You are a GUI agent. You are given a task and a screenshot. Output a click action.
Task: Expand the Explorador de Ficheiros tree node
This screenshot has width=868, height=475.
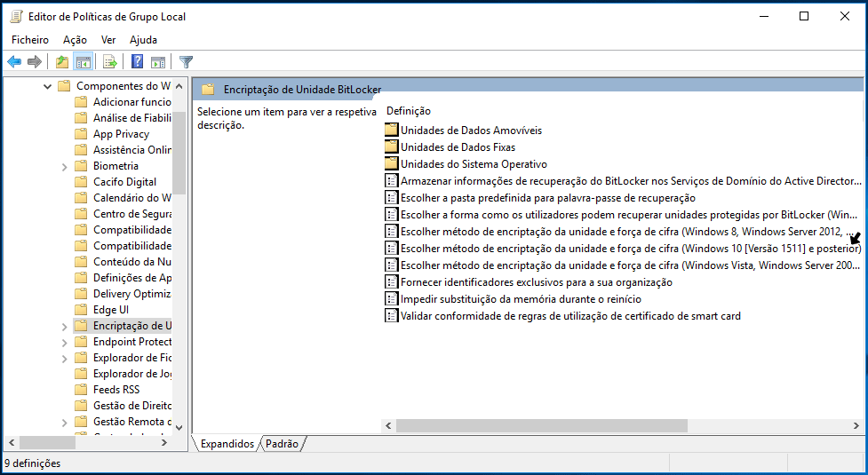pos(64,359)
